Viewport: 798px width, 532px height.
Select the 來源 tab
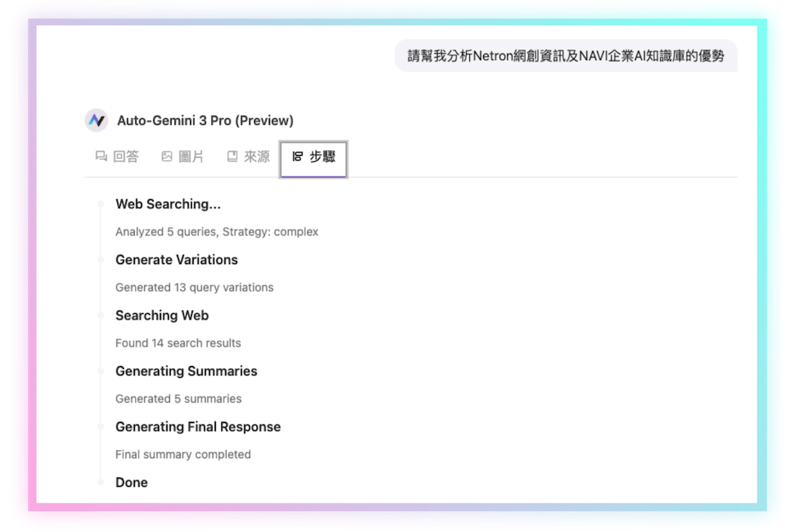[x=256, y=157]
